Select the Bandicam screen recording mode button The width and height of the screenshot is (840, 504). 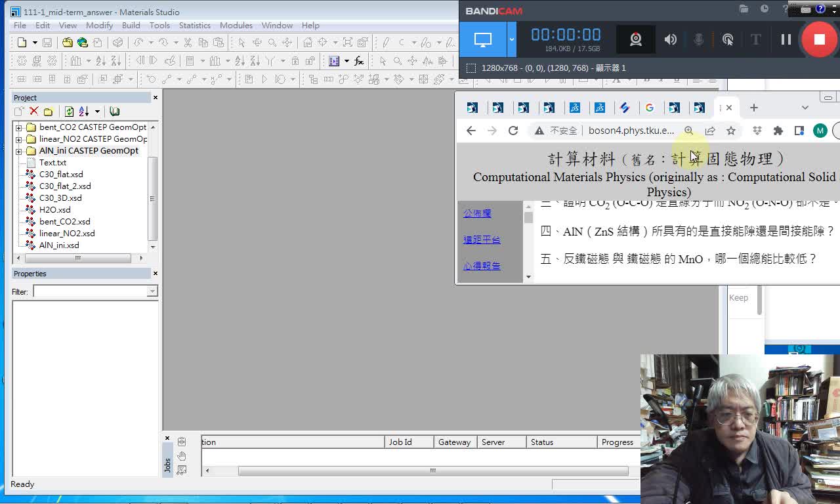(x=483, y=39)
